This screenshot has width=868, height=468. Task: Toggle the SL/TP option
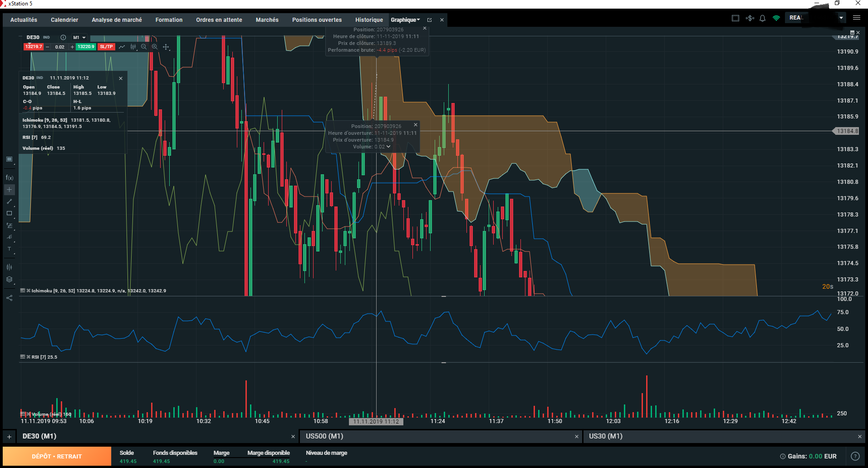(x=106, y=47)
